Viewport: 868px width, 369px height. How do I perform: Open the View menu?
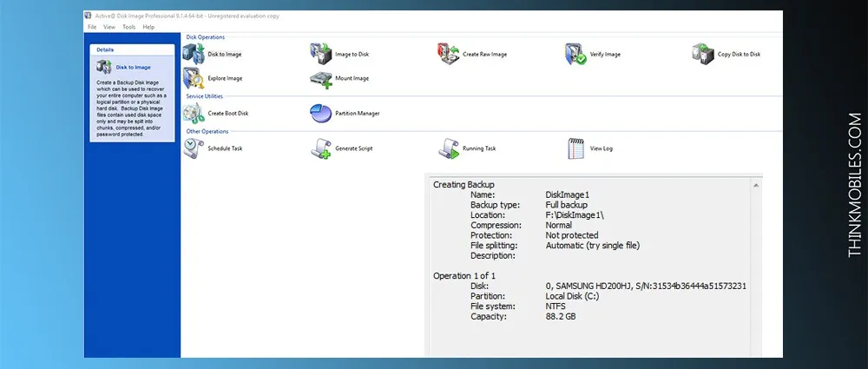click(109, 27)
